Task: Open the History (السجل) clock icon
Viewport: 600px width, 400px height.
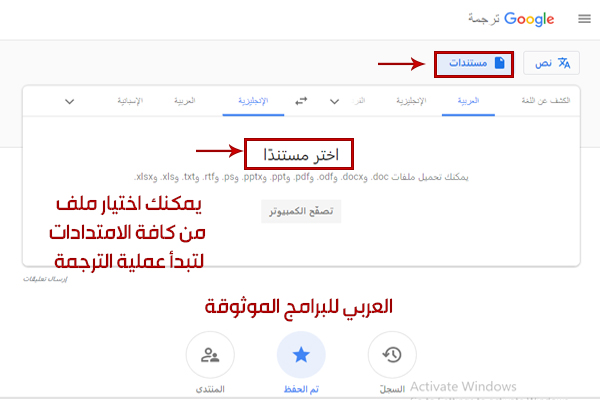Action: point(393,355)
